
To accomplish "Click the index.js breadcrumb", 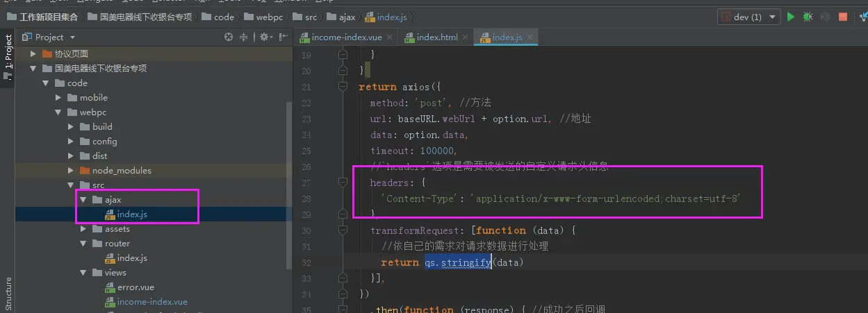I will tap(386, 17).
